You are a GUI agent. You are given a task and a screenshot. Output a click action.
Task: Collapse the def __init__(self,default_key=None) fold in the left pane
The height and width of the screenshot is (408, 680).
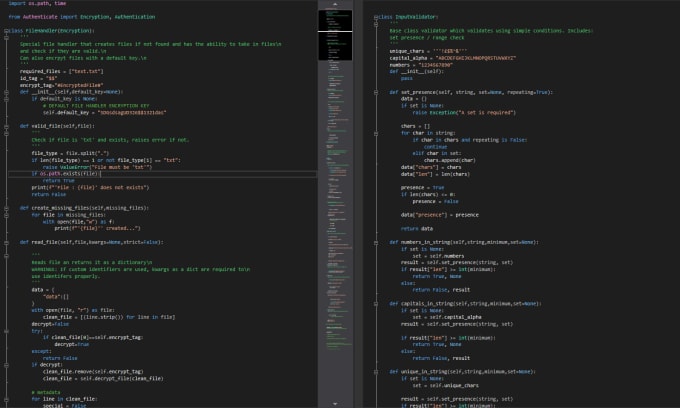7,92
